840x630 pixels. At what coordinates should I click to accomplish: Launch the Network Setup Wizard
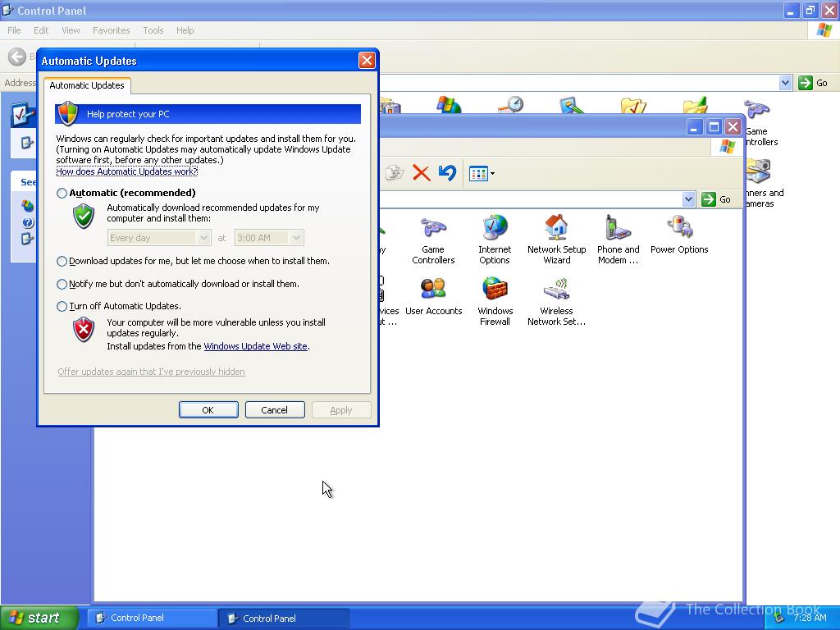[557, 233]
